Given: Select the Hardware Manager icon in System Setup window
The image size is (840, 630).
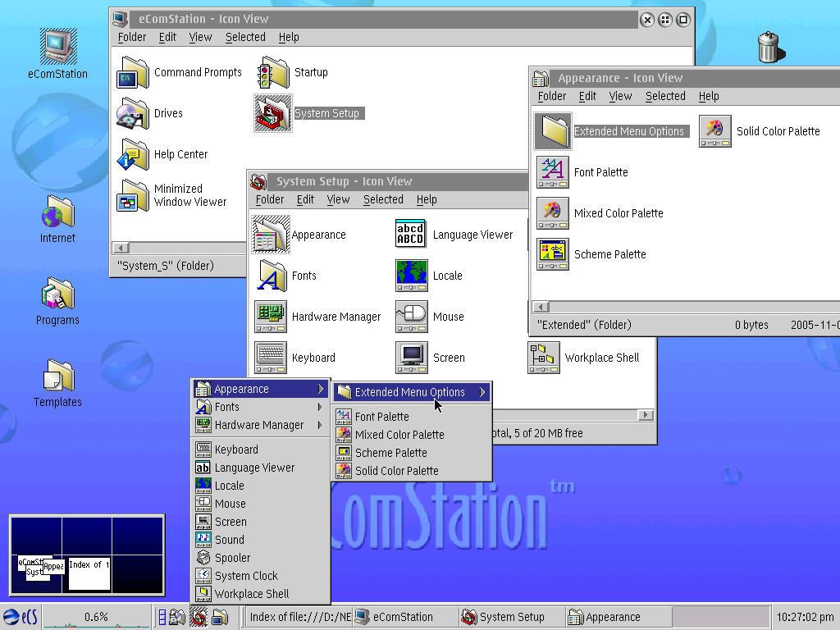Looking at the screenshot, I should pos(271,317).
